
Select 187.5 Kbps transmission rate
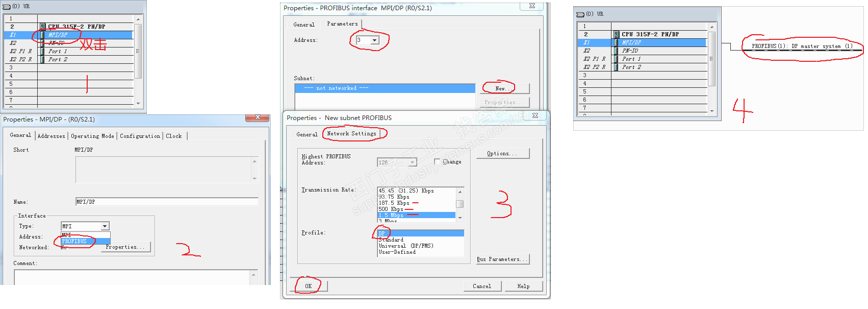click(416, 203)
